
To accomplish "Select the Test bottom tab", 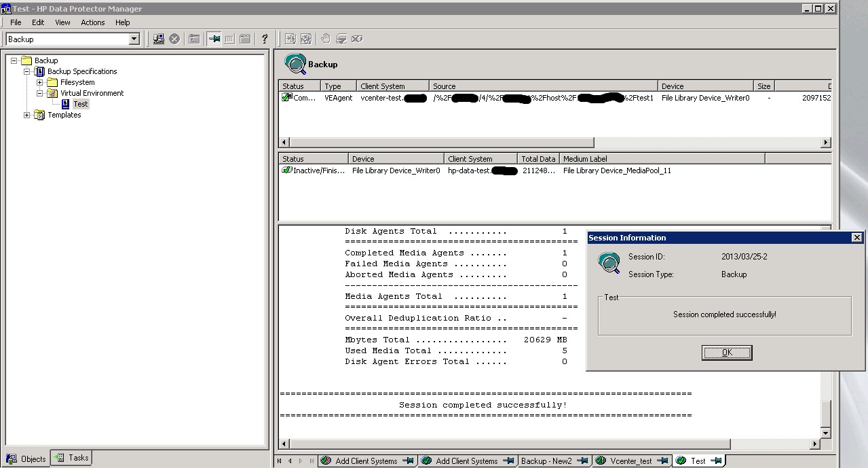I will click(x=698, y=461).
